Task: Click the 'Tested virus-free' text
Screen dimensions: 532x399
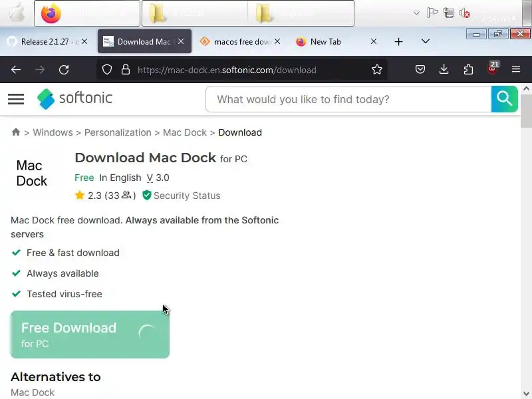Action: (x=65, y=294)
